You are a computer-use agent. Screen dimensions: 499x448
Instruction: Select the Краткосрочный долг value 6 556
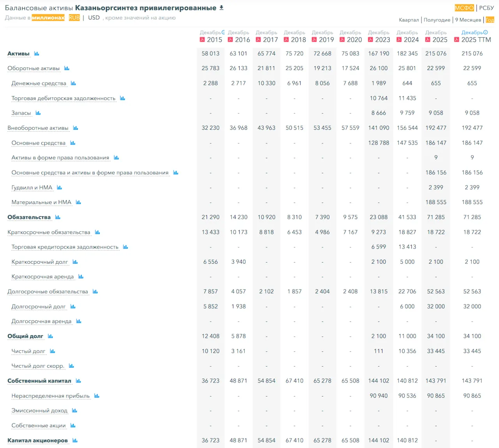pyautogui.click(x=211, y=262)
